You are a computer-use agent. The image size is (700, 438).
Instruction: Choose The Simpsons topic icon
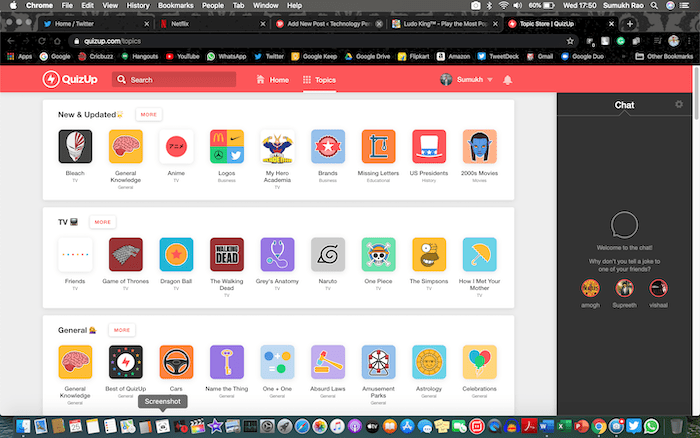429,254
